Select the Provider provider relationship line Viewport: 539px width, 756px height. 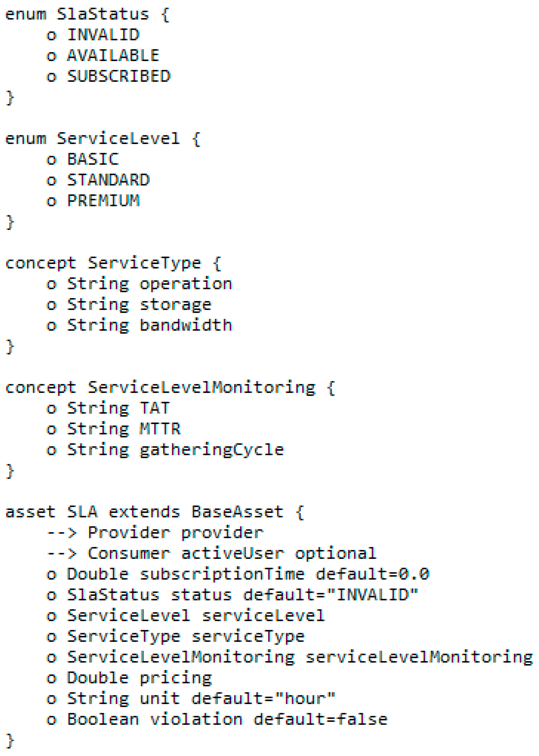coord(155,533)
